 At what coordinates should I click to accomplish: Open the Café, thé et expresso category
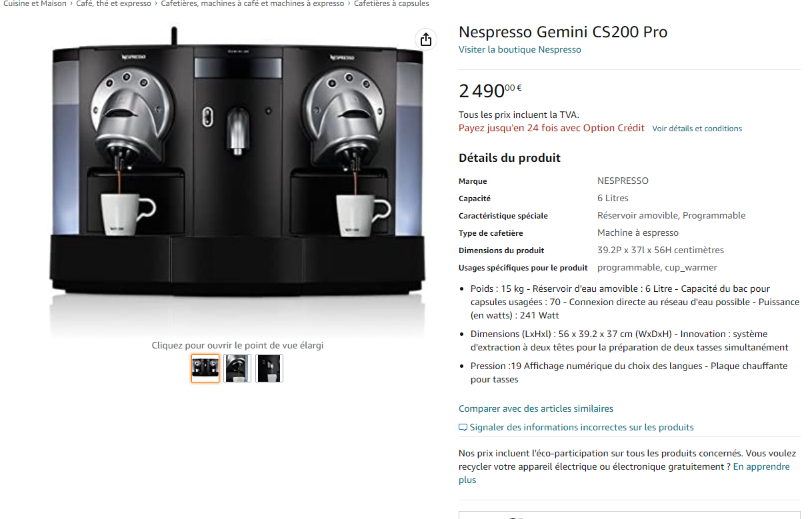tap(113, 4)
